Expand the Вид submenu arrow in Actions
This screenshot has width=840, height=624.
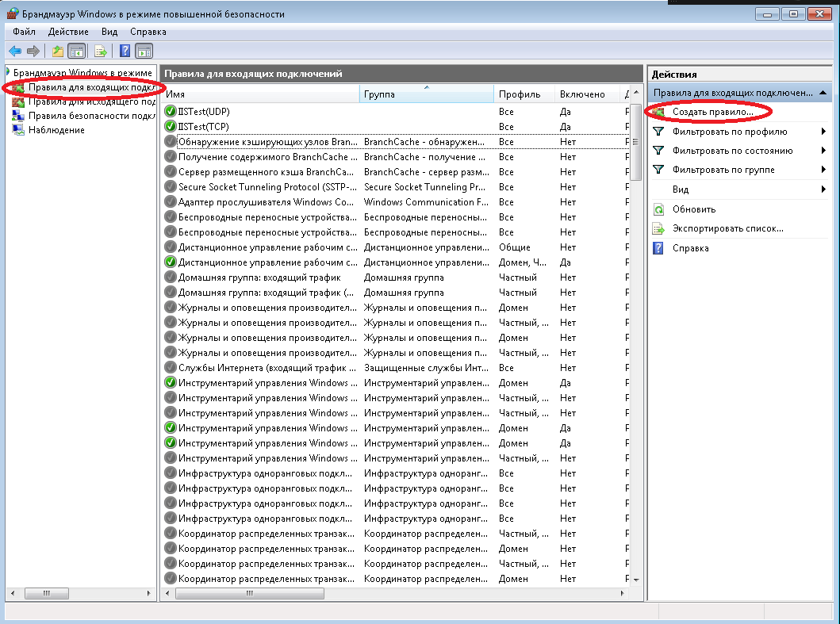(x=823, y=189)
